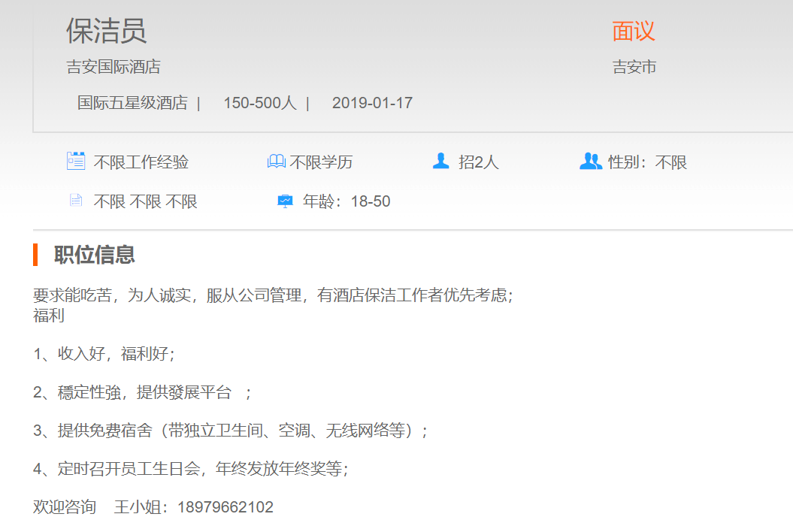
Task: Click the 2019-01-17 posting date
Action: coord(372,103)
